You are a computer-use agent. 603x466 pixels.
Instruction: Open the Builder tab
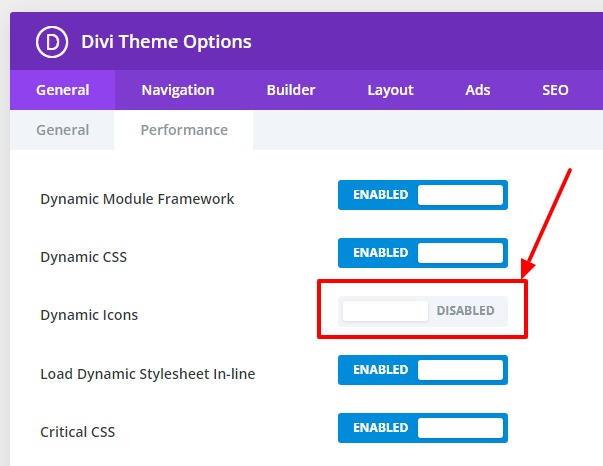click(x=291, y=90)
